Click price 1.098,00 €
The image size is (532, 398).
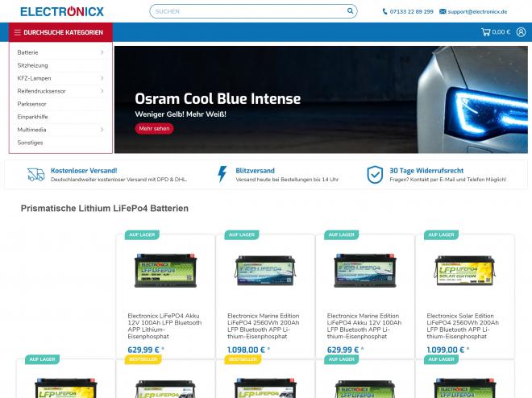[x=246, y=350]
